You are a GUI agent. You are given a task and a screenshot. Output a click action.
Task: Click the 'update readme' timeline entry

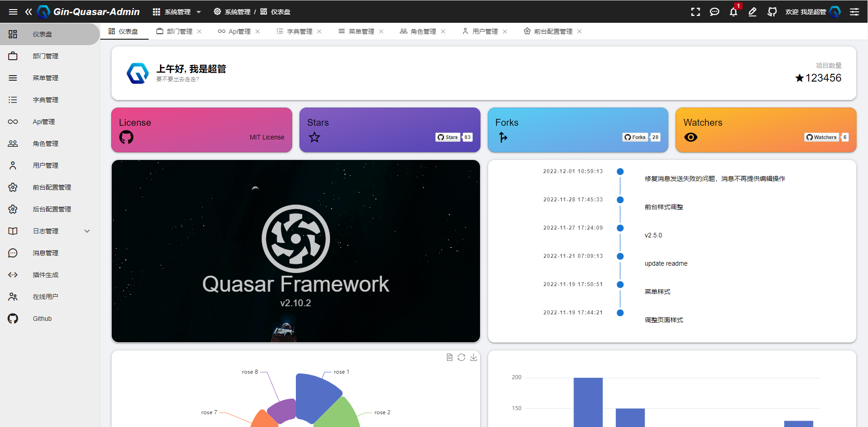(666, 263)
